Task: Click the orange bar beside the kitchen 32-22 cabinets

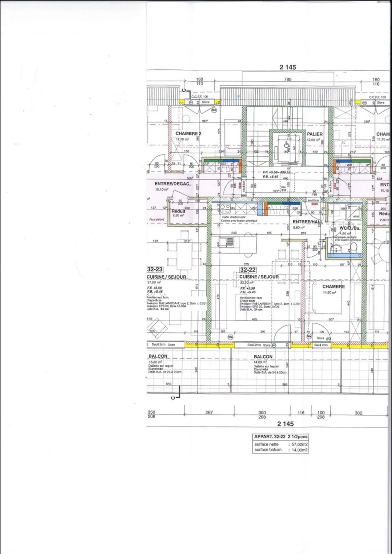Action: point(265,209)
